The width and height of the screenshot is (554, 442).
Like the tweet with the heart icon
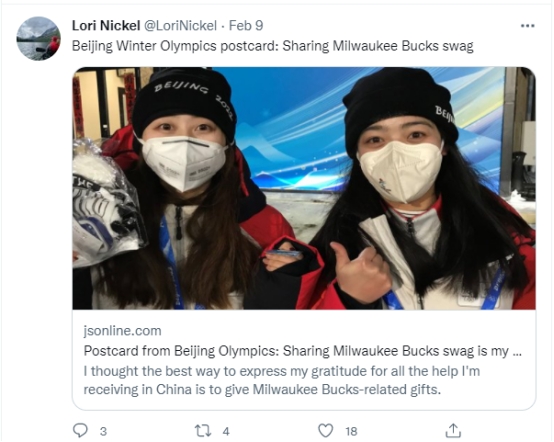pos(325,431)
